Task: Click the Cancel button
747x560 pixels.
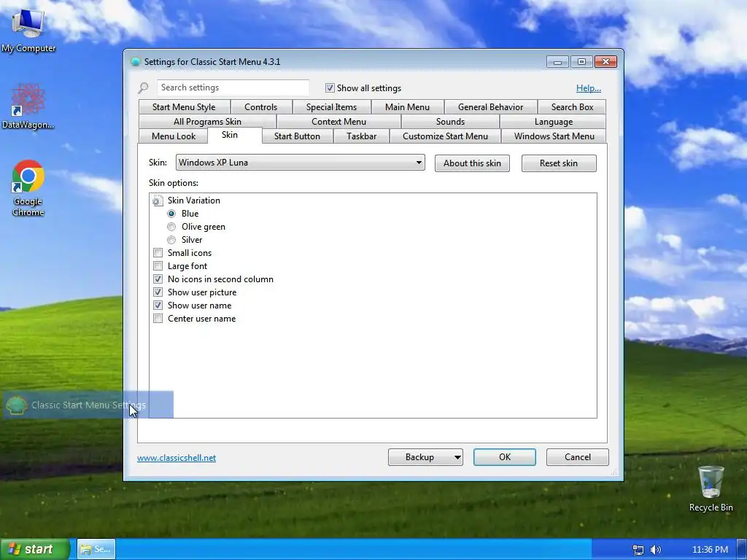Action: tap(578, 457)
